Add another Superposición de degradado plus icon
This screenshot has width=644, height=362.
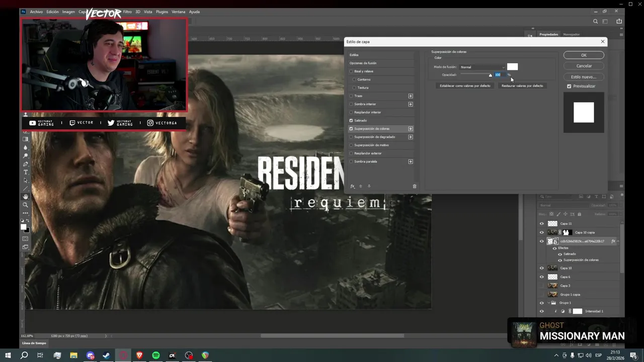411,137
